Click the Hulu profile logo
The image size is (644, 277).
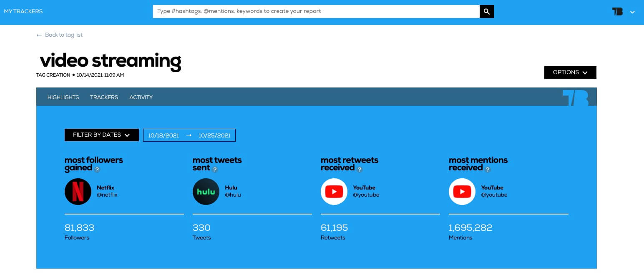(x=206, y=192)
